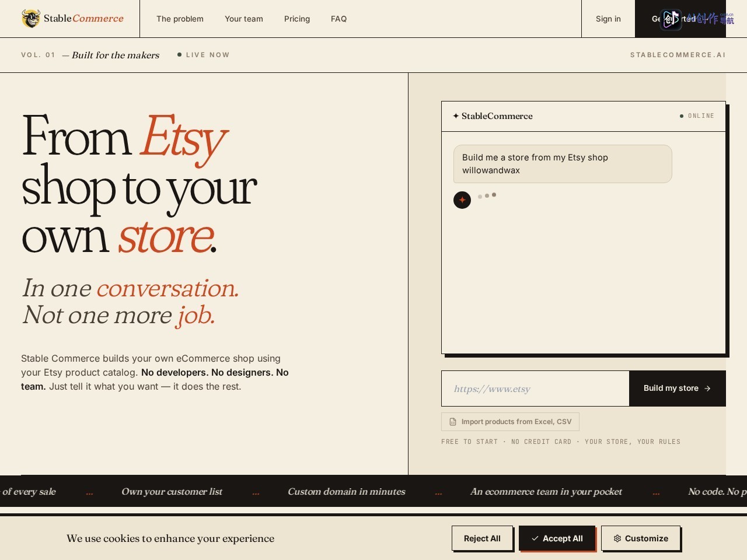
Task: Open Your team nav item
Action: click(244, 19)
